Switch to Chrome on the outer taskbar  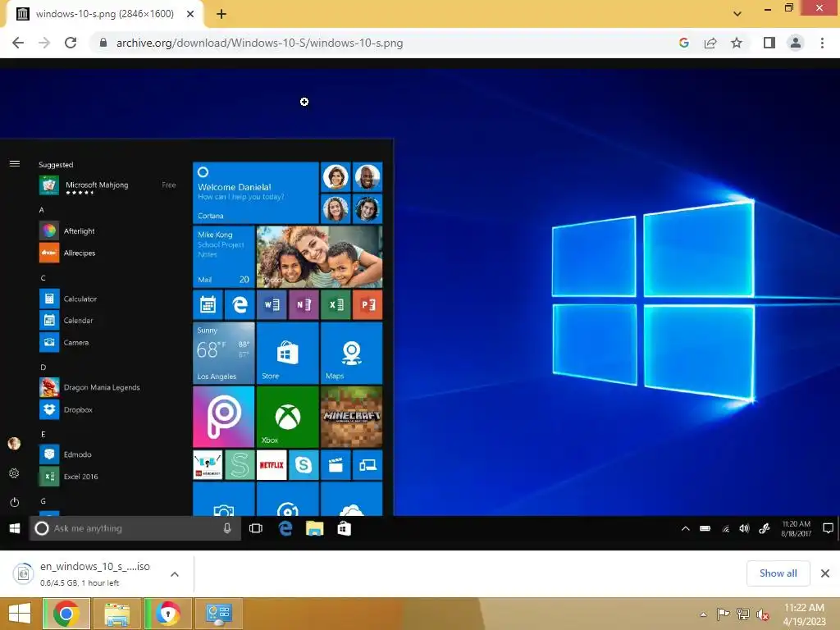pos(66,614)
